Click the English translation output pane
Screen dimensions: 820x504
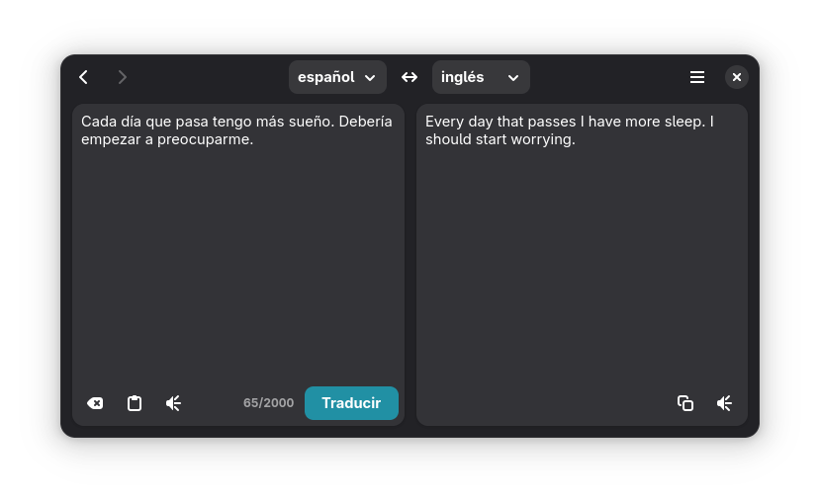[582, 257]
